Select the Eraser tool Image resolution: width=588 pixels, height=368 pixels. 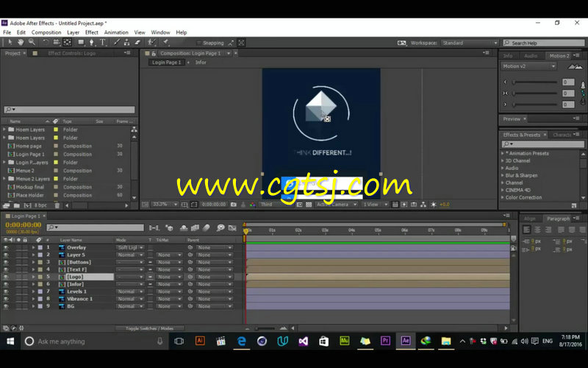[x=137, y=43]
